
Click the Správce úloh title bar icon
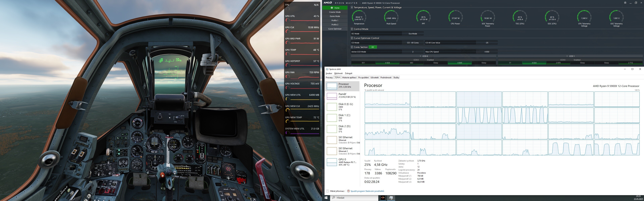click(x=327, y=69)
